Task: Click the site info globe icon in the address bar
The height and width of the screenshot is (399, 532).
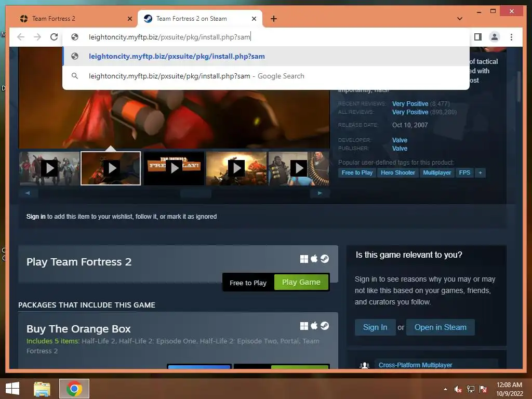Action: 75,37
